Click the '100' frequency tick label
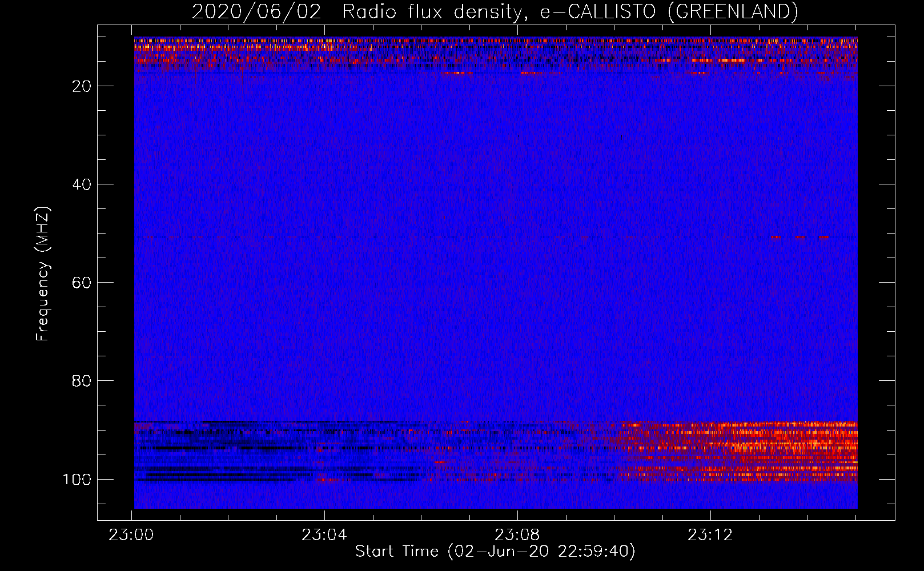The height and width of the screenshot is (571, 924). coord(77,479)
